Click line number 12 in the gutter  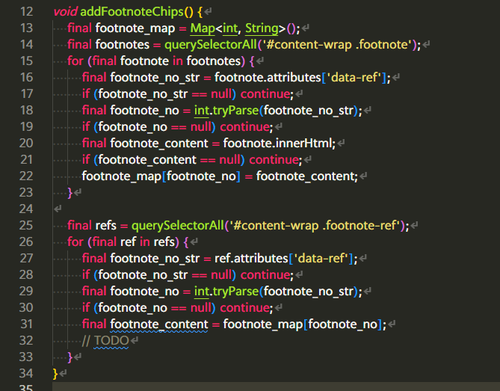[27, 12]
